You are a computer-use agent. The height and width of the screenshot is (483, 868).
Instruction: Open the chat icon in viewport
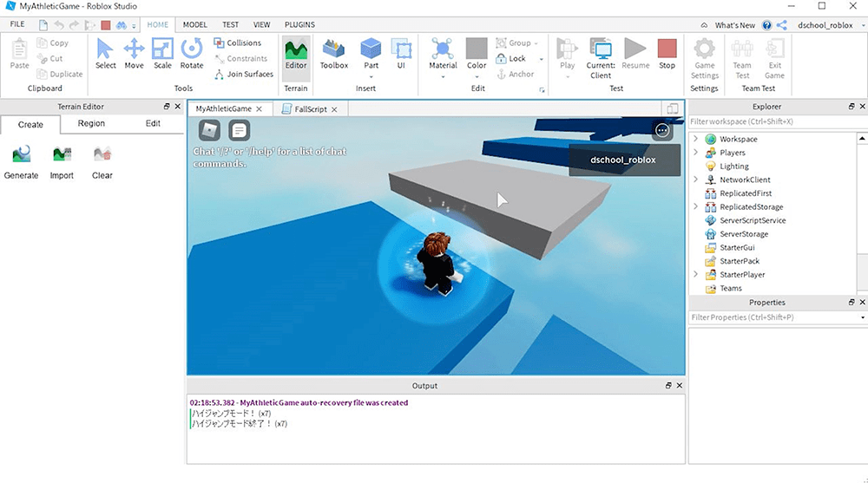pos(240,131)
